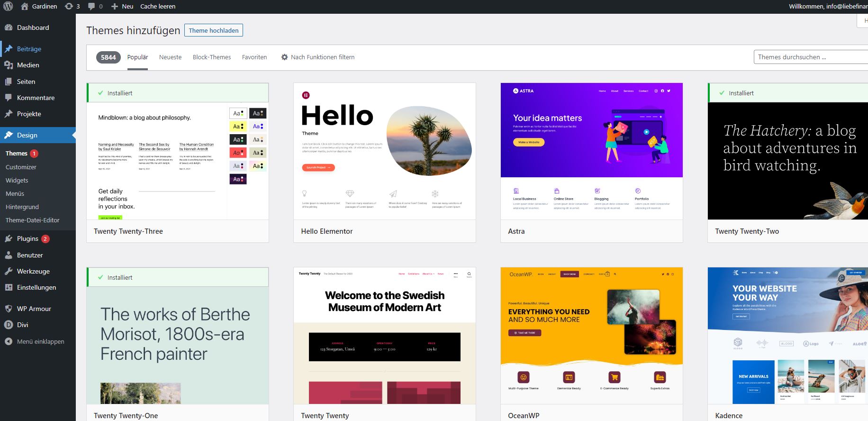The width and height of the screenshot is (868, 421).
Task: Open the Widgets submenu link
Action: pos(17,180)
